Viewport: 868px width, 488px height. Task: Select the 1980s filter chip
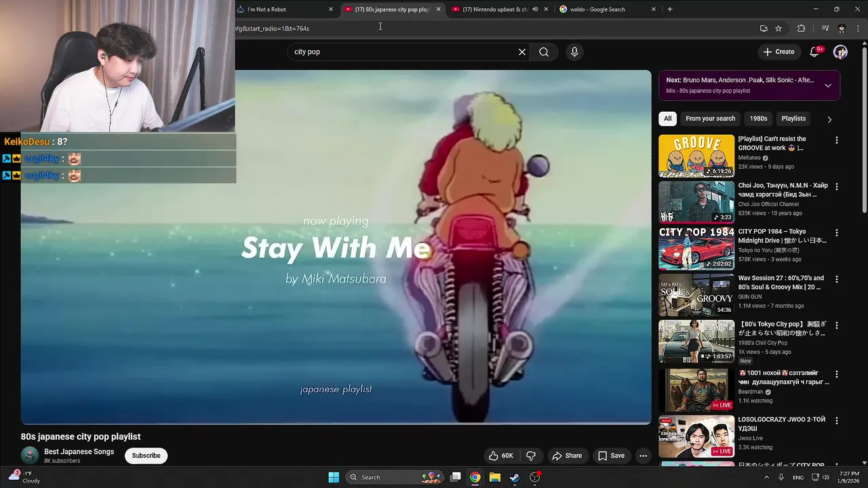click(758, 119)
